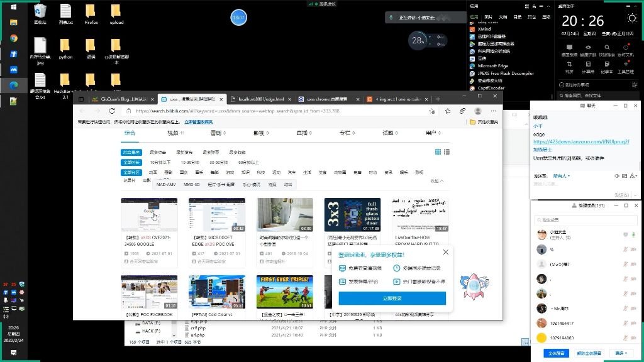Open the Edge favorites list icon
644x362 pixels.
(x=447, y=111)
